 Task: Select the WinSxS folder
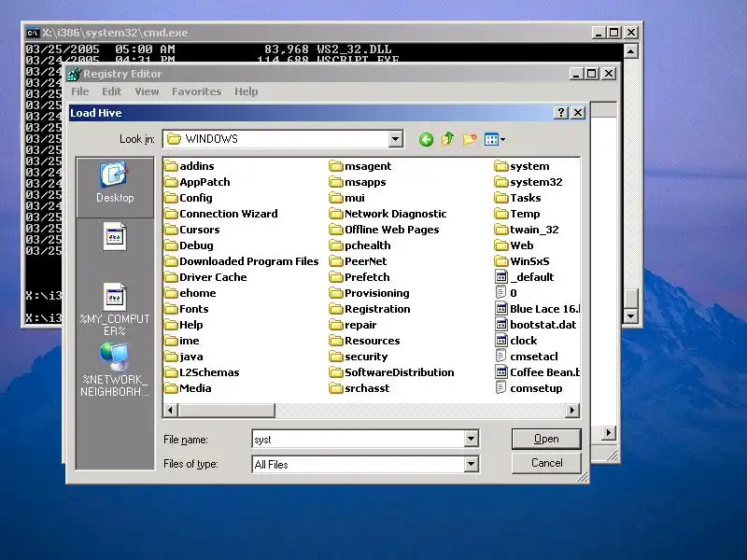point(522,261)
